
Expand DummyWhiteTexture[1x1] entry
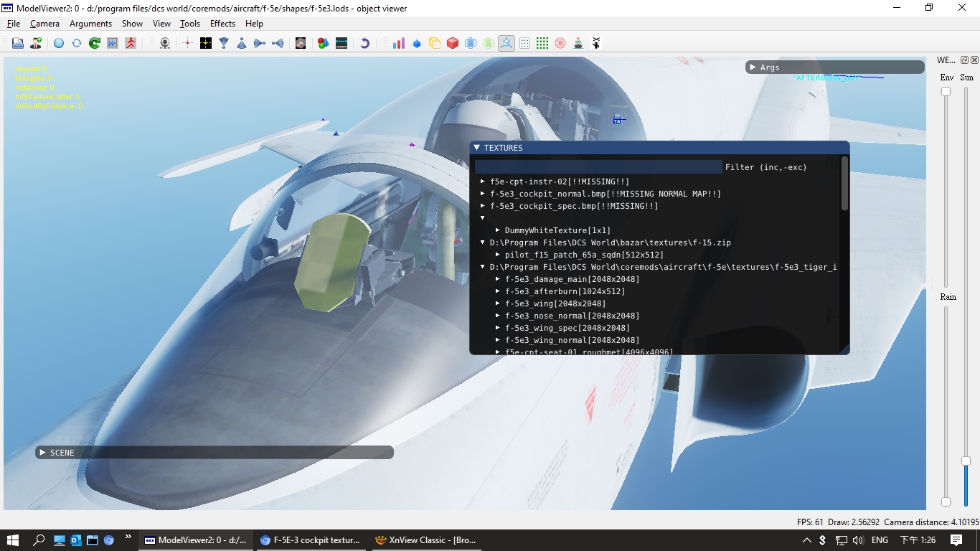[x=497, y=230]
